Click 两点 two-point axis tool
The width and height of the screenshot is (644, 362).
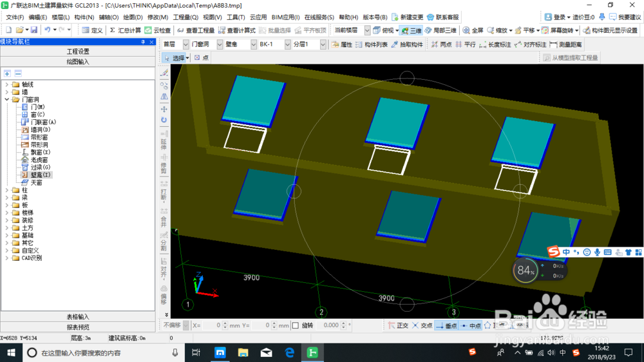[x=442, y=44]
